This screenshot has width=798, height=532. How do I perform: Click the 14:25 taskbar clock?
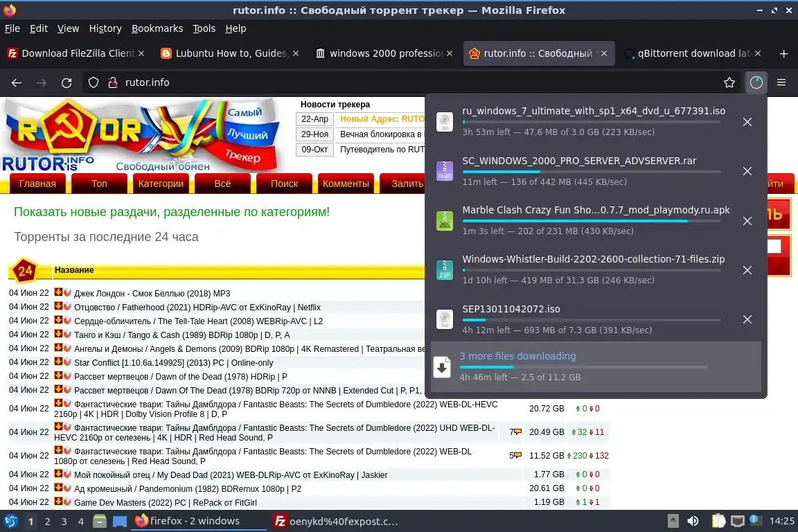[781, 521]
